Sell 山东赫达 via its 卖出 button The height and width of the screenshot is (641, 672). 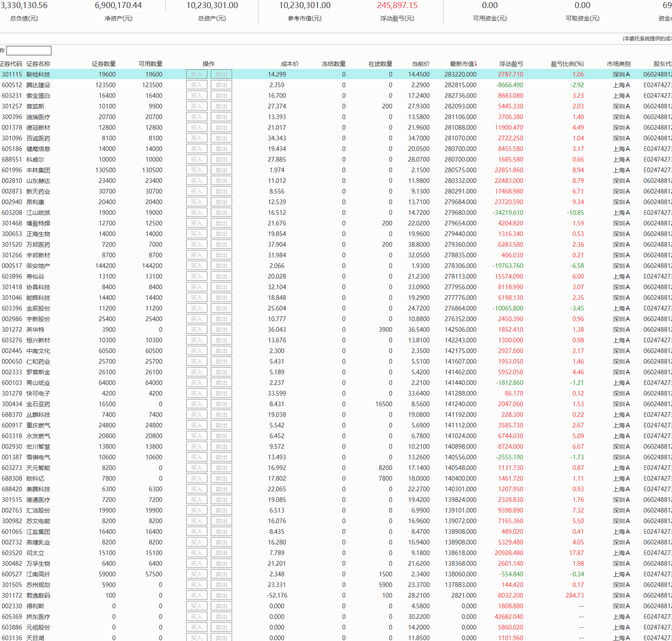pos(221,181)
